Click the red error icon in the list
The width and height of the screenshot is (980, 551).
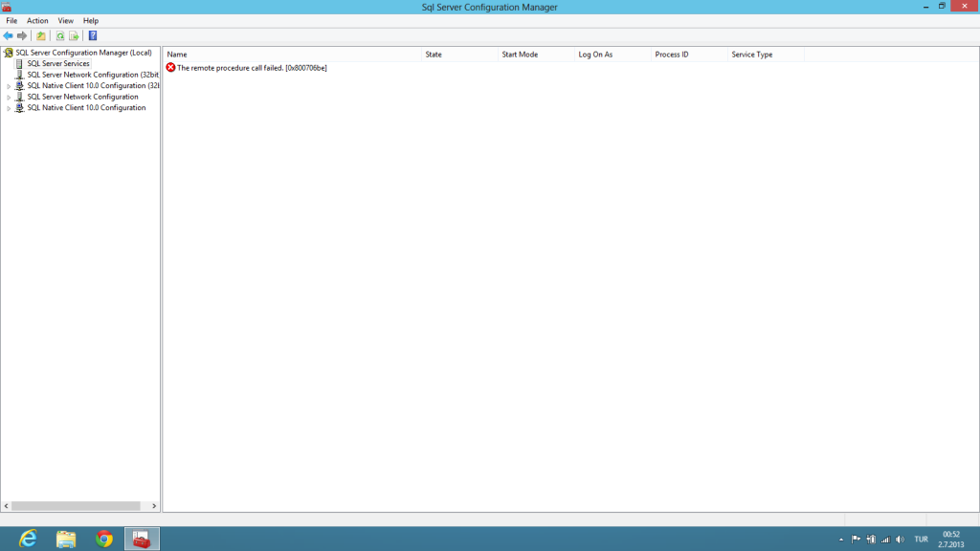click(x=170, y=68)
